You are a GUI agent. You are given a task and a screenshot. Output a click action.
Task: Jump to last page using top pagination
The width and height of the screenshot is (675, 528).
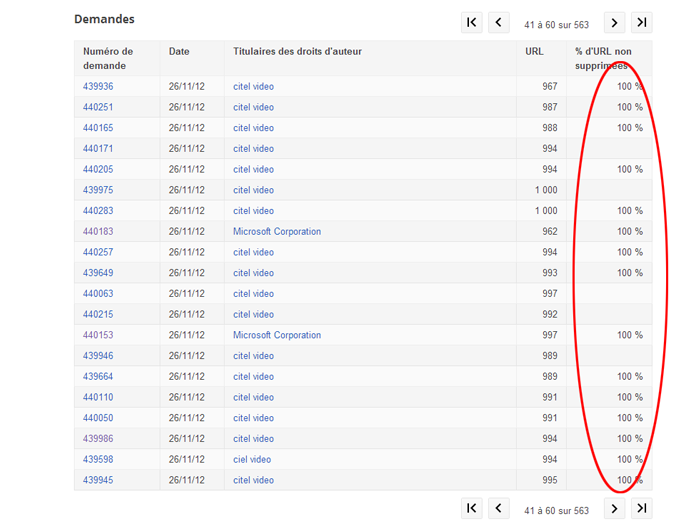click(x=642, y=23)
